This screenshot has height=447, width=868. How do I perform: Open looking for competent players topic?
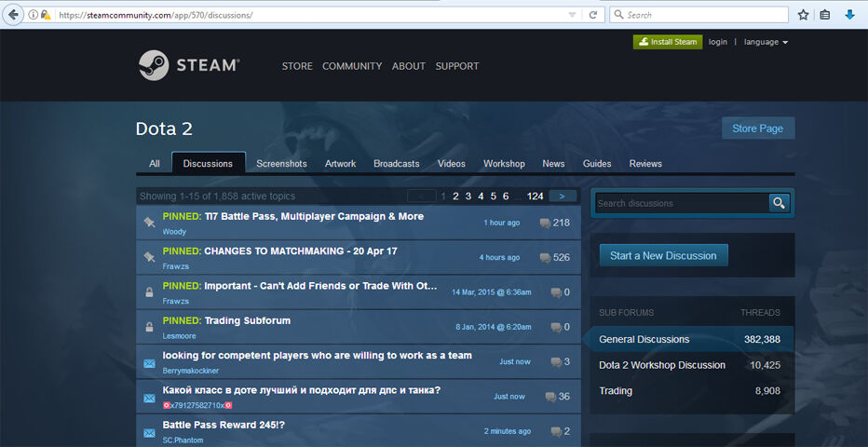click(x=318, y=355)
